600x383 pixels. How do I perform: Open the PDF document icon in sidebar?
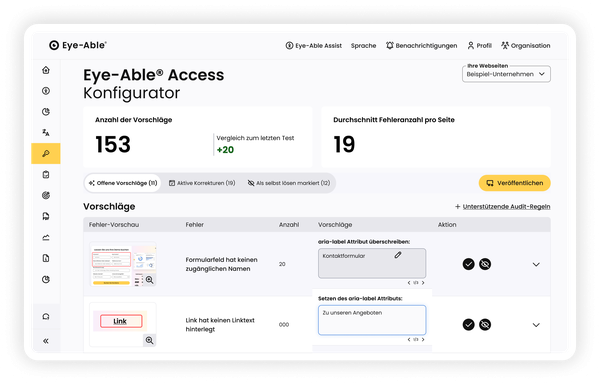46,217
